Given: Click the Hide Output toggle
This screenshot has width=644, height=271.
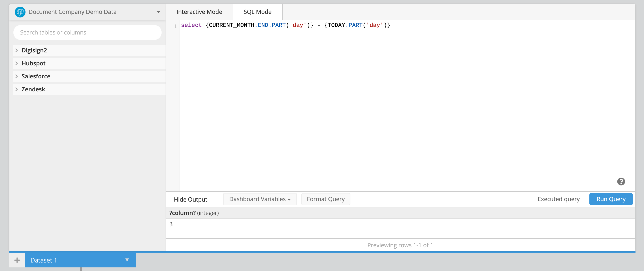Looking at the screenshot, I should 191,200.
